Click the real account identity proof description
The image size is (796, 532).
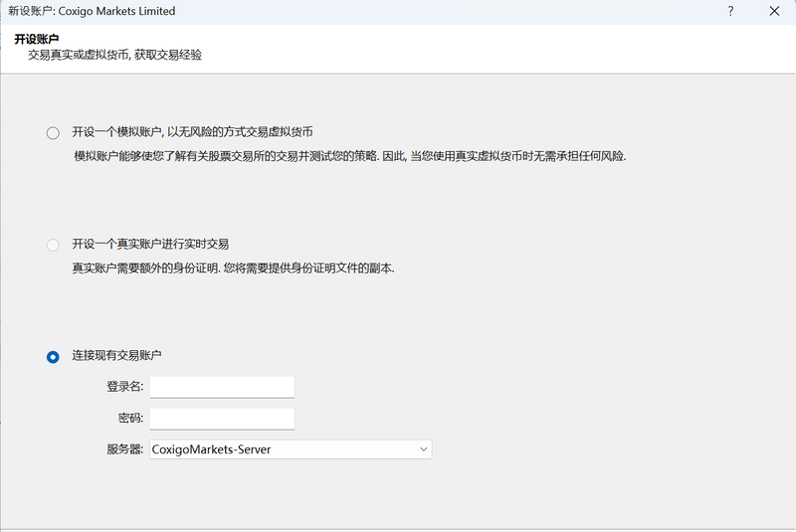tap(233, 268)
